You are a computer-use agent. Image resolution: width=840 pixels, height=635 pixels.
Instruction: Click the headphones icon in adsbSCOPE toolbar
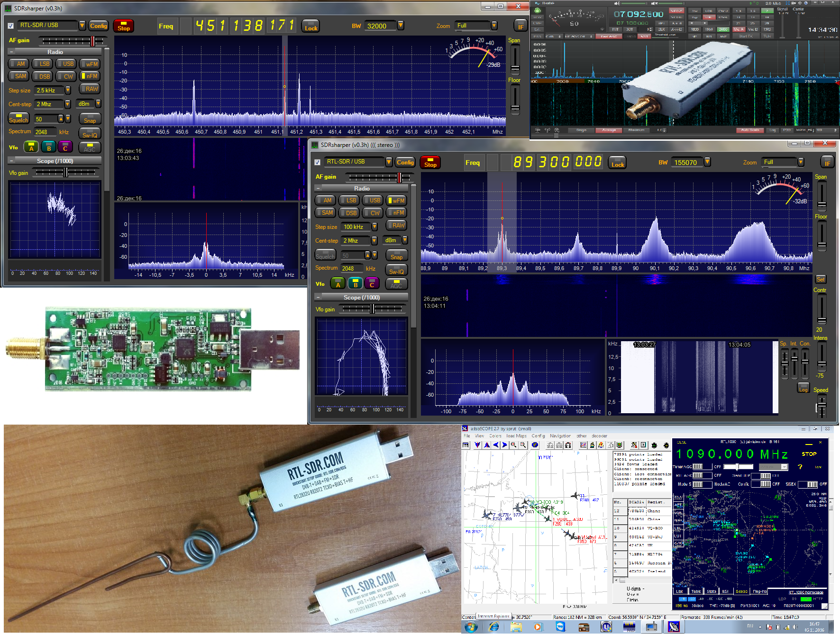(x=568, y=445)
